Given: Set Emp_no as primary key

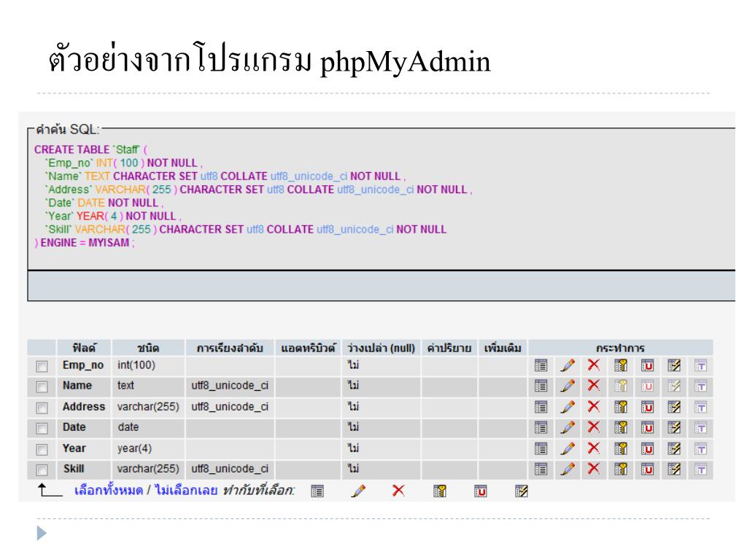Looking at the screenshot, I should click(x=621, y=366).
